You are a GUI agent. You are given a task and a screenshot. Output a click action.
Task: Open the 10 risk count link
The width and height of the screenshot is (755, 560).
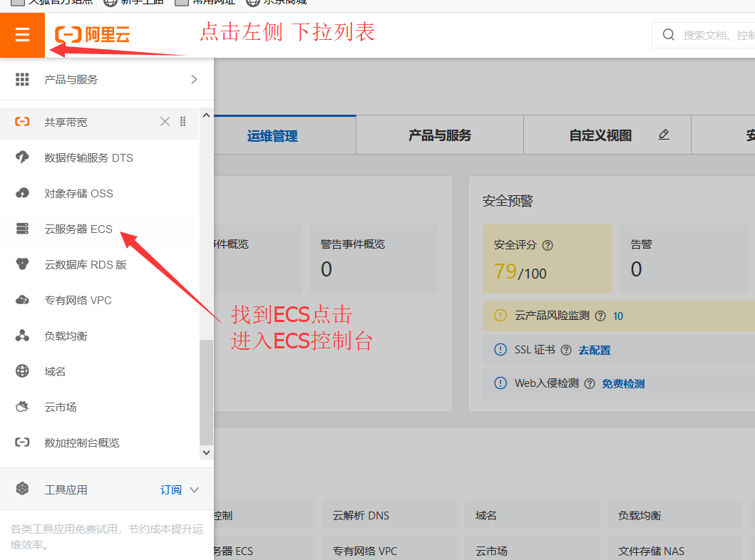[618, 316]
